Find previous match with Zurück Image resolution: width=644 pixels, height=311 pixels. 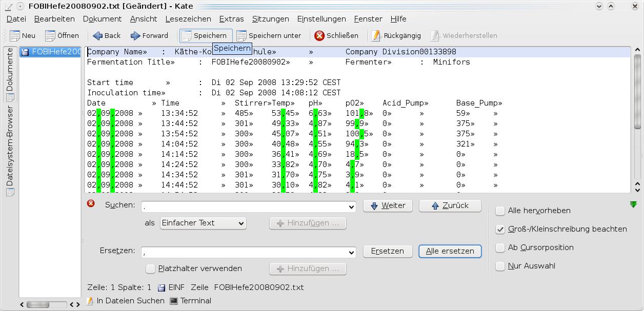450,205
